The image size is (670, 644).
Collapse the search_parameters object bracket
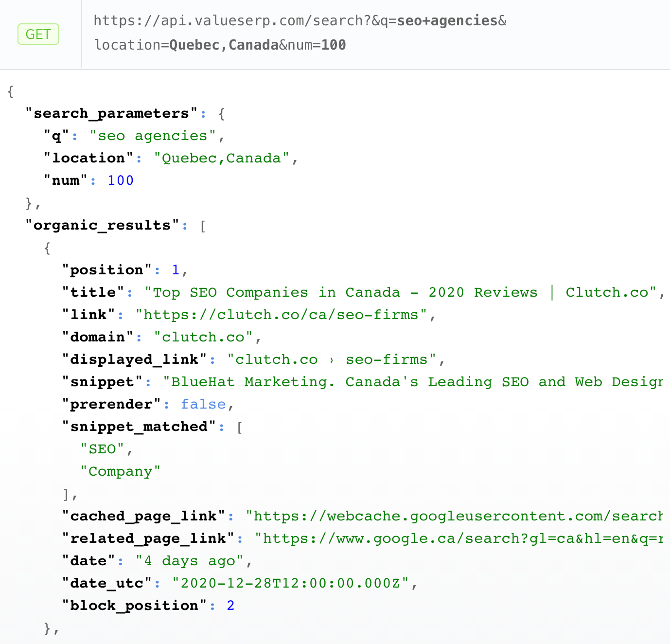tap(222, 114)
